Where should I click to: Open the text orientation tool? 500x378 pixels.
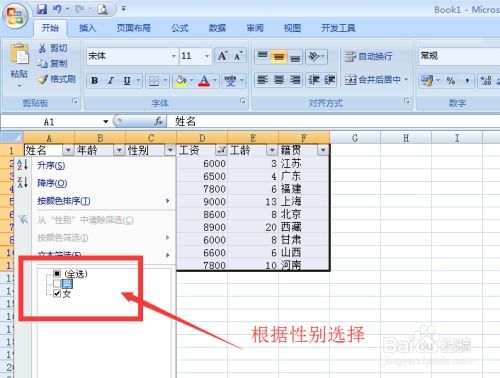point(314,56)
